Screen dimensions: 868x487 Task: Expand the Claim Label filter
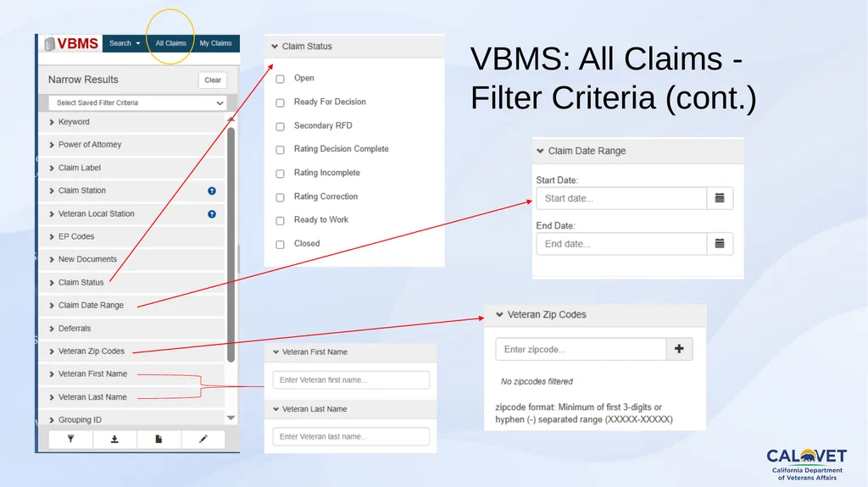coord(131,168)
